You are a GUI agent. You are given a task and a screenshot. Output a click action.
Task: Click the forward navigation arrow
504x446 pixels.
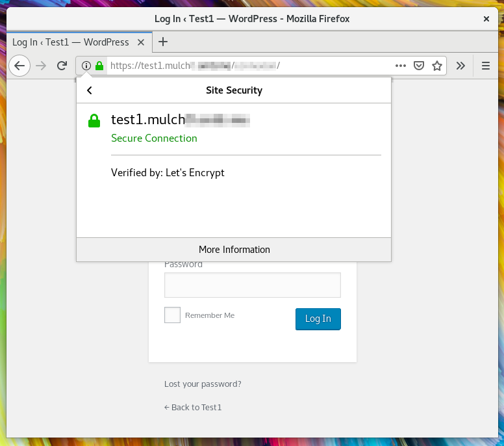point(41,66)
